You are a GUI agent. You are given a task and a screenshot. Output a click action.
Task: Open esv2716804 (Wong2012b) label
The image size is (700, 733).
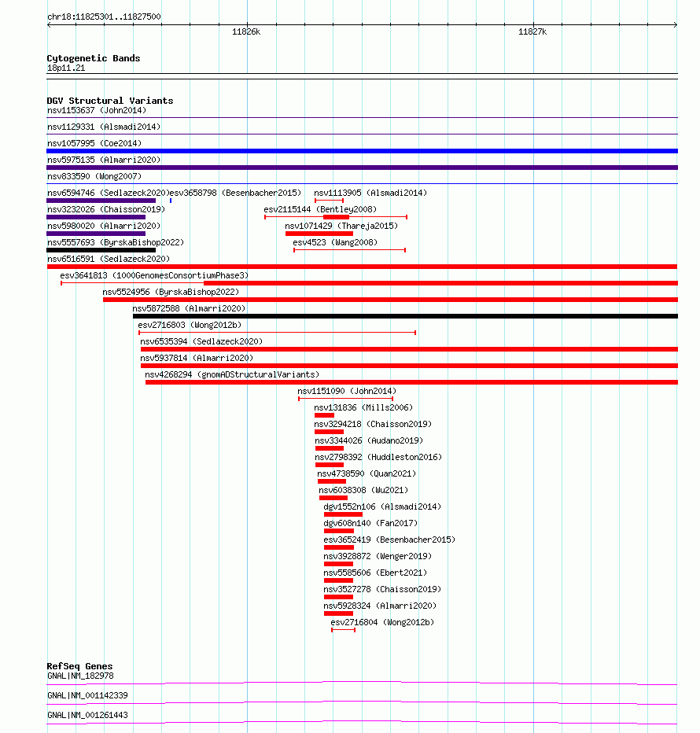[382, 622]
